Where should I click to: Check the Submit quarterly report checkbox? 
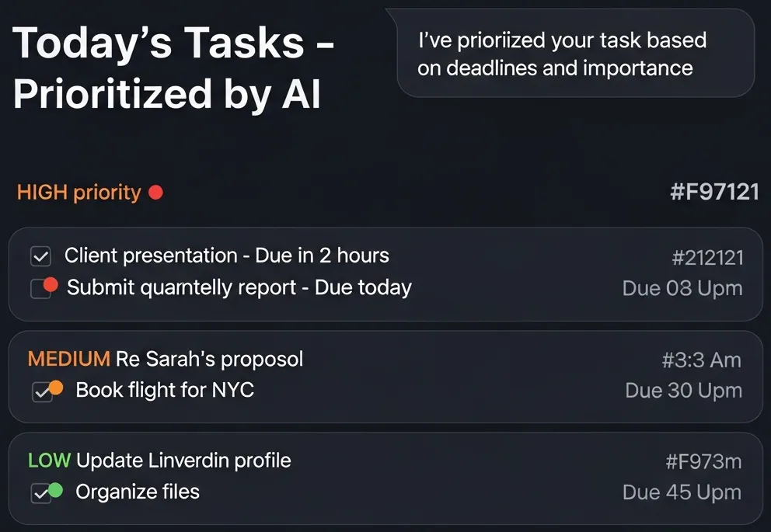[41, 287]
